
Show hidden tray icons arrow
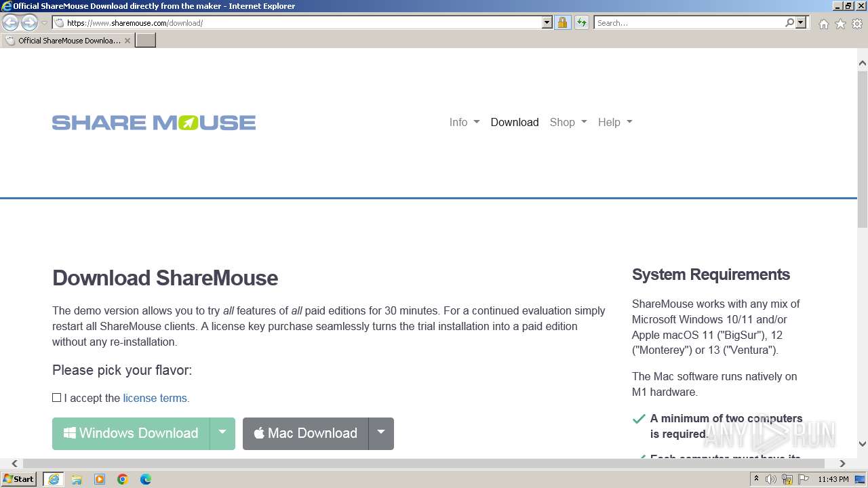[x=757, y=479]
